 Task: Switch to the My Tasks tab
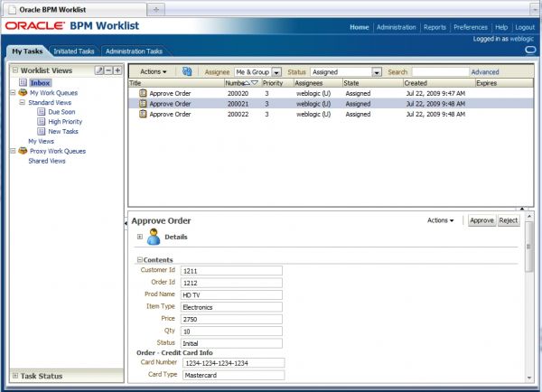coord(27,51)
